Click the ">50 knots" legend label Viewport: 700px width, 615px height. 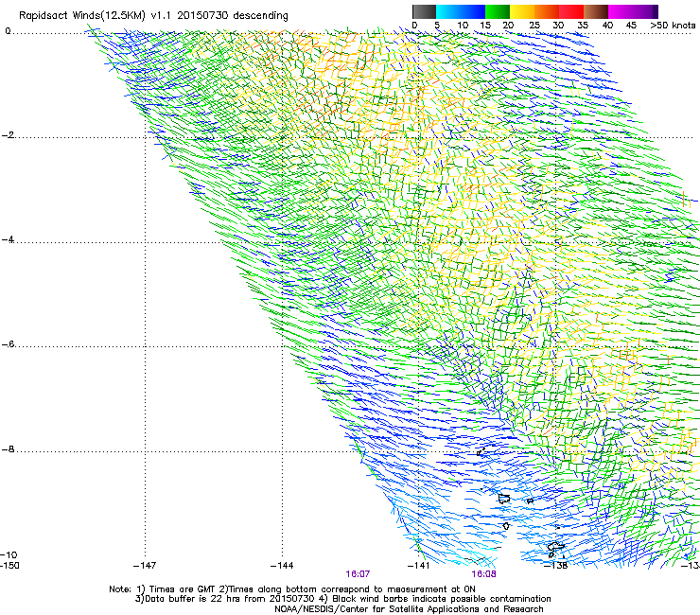[673, 26]
